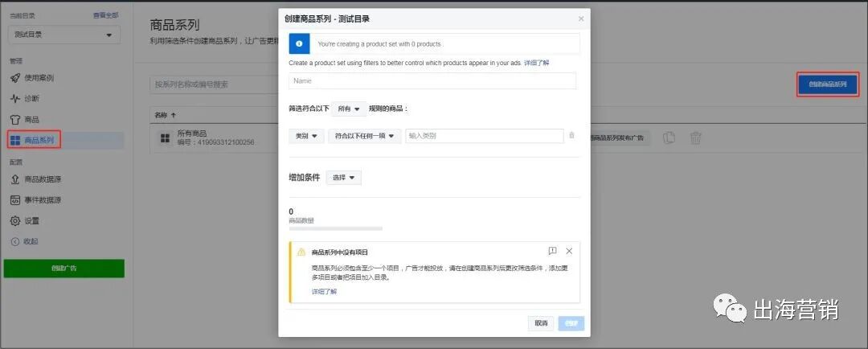Delete the filter row with the trash icon

[x=572, y=136]
